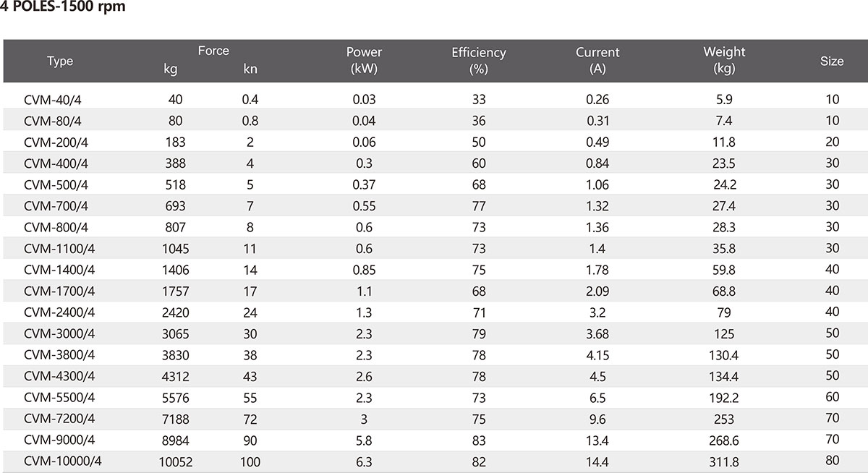Viewport: 868px width, 473px height.
Task: Select the Efficiency (%) column header
Action: (x=479, y=61)
